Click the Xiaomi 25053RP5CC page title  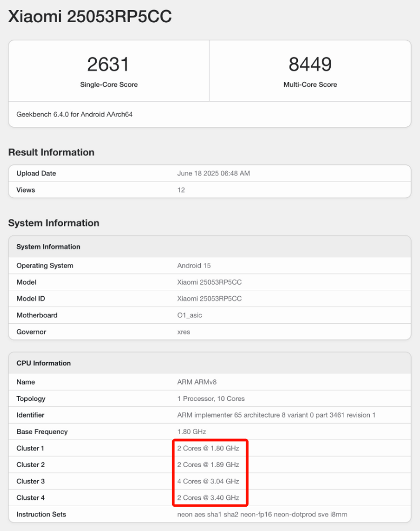click(90, 16)
